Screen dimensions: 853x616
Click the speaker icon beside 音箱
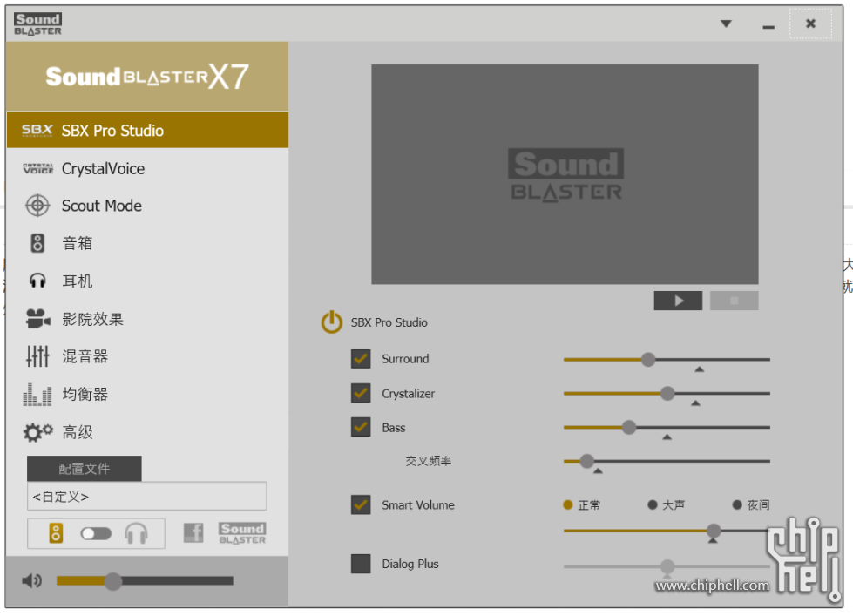(37, 243)
